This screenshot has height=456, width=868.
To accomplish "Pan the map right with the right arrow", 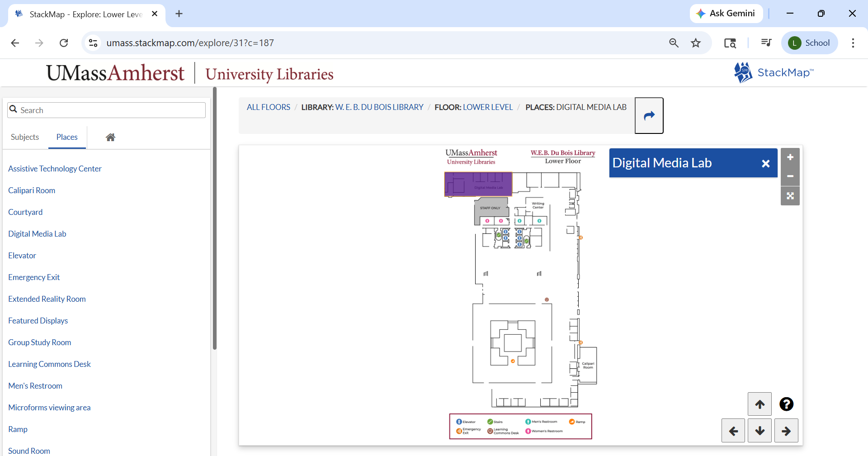I will (x=786, y=431).
